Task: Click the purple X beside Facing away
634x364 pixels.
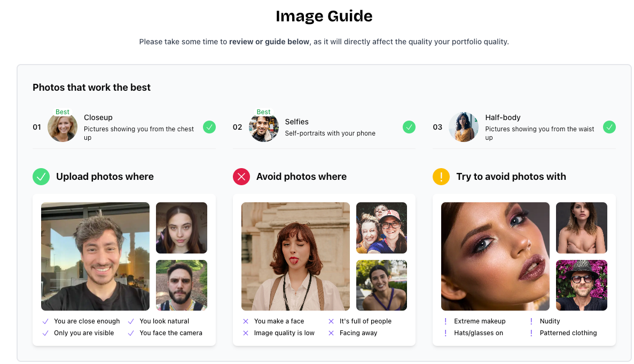Action: [331, 333]
